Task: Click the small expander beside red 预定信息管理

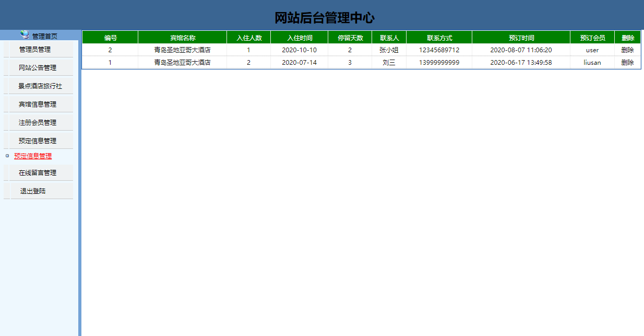Action: 6,156
